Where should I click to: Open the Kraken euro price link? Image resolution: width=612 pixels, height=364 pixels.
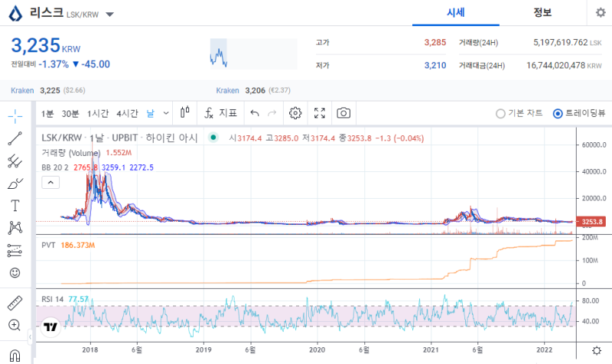coord(227,90)
